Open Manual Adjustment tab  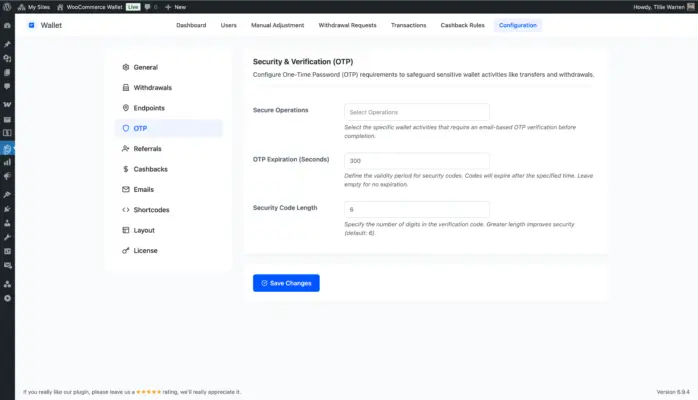pos(277,25)
